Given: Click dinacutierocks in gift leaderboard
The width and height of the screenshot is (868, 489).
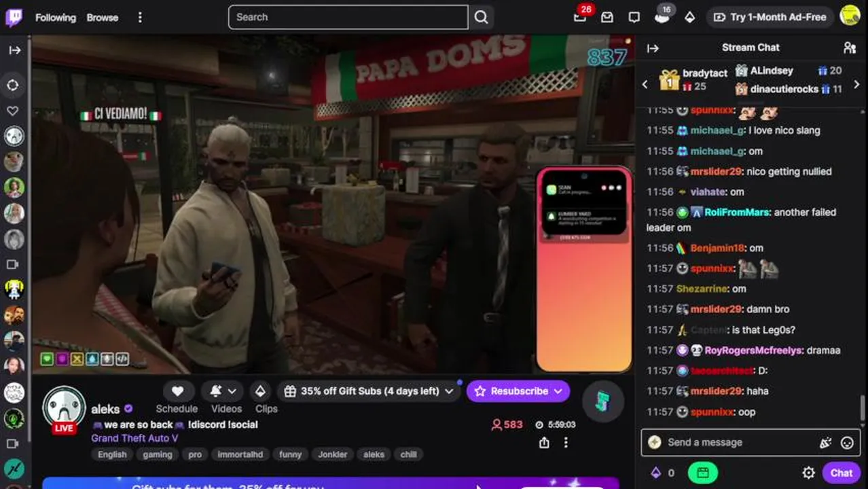Looking at the screenshot, I should coord(784,89).
